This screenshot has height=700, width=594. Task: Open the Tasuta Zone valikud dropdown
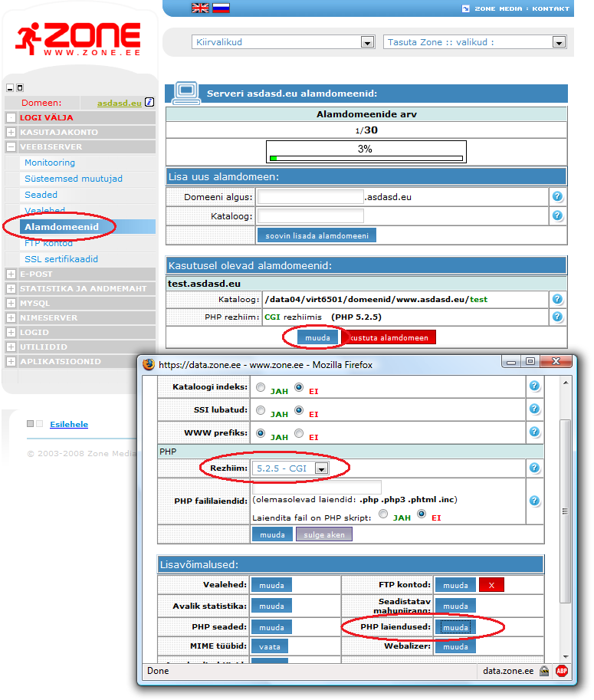coord(475,42)
